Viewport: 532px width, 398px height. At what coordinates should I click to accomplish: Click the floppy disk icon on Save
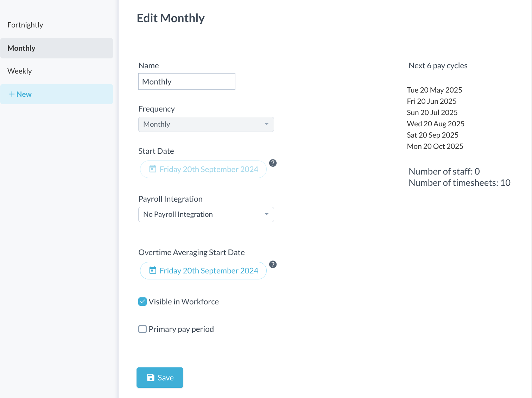point(151,378)
